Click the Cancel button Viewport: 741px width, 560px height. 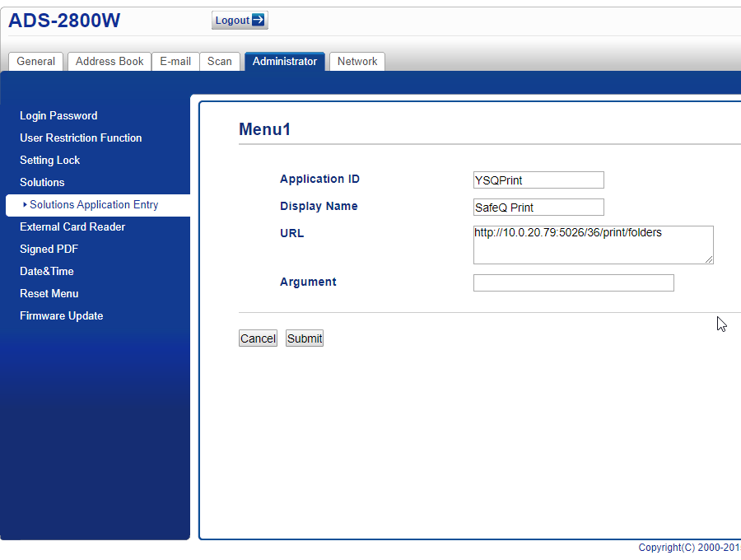click(x=258, y=338)
